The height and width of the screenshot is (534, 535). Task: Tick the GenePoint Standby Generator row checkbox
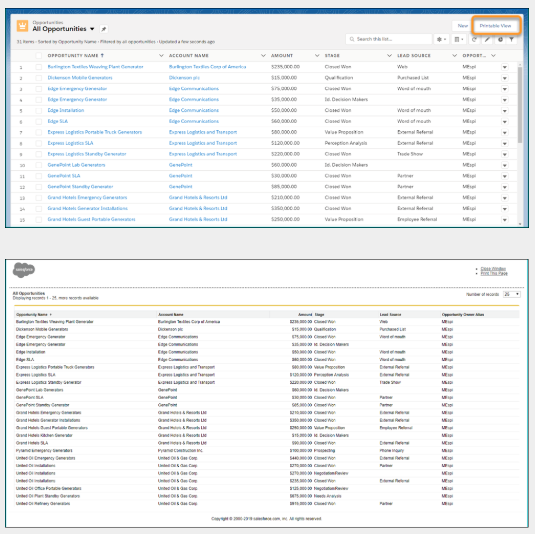[39, 187]
